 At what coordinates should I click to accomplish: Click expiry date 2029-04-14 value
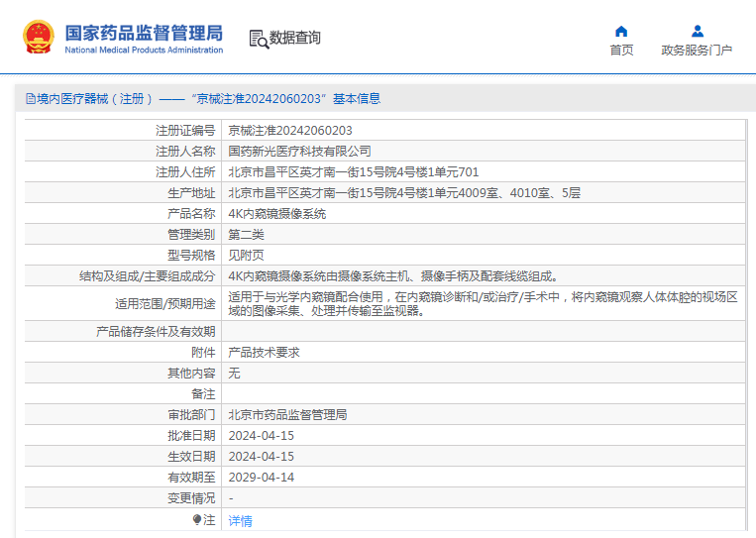coord(261,478)
